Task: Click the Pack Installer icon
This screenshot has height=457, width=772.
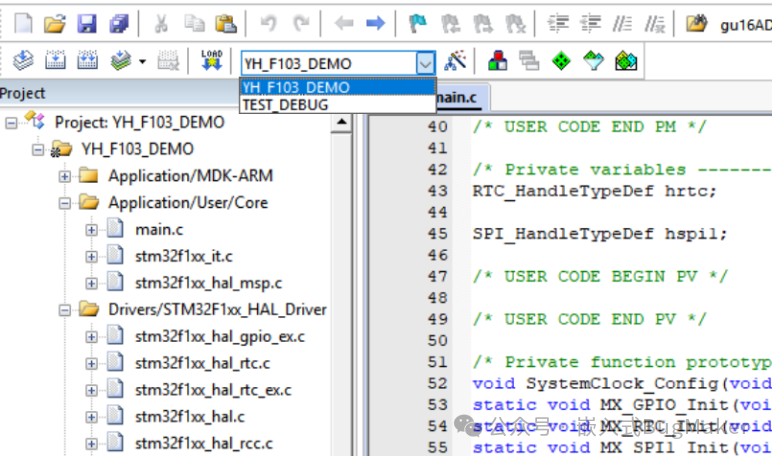Action: pyautogui.click(x=627, y=62)
